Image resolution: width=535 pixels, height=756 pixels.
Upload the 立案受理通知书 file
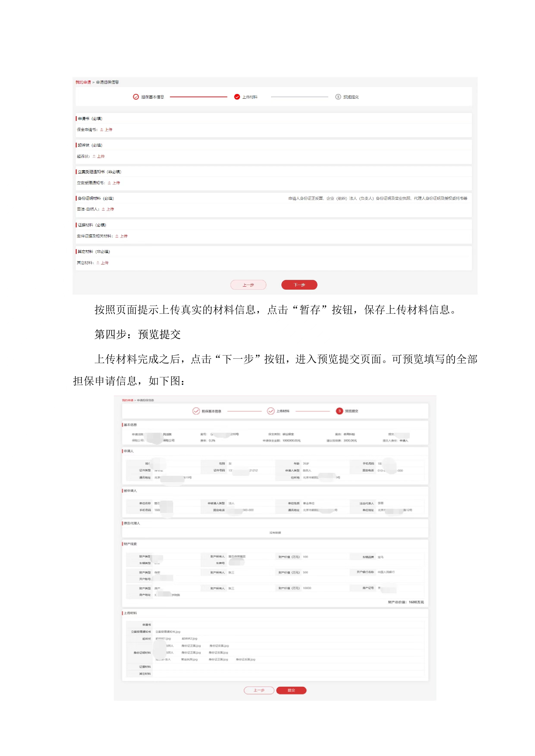tap(114, 183)
